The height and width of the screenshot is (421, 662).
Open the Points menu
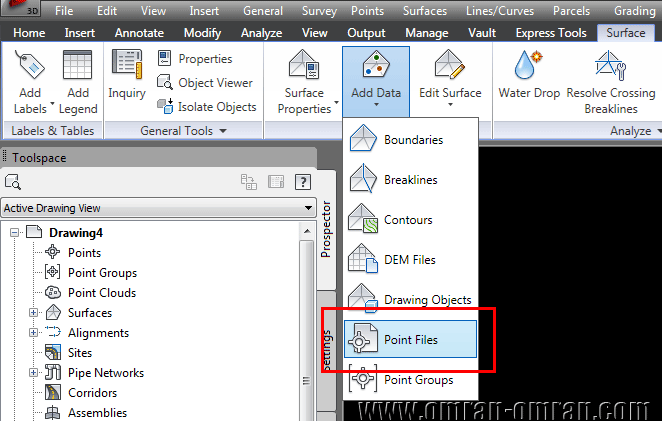click(367, 11)
